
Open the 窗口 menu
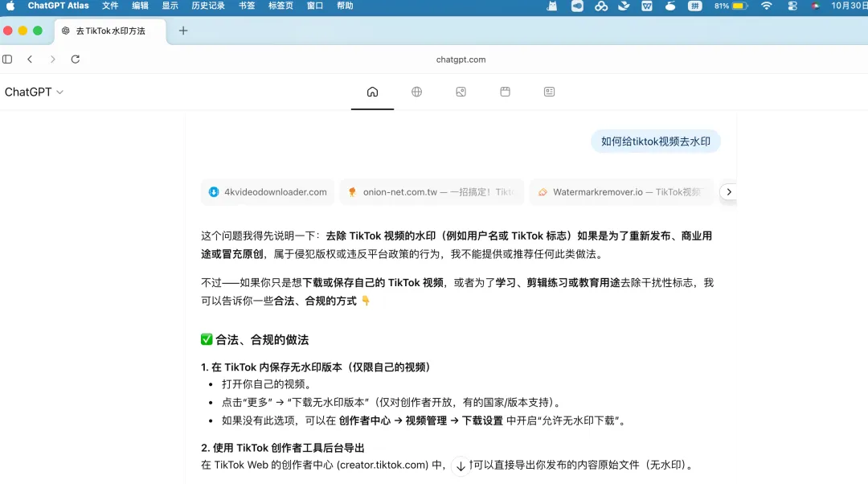click(315, 6)
